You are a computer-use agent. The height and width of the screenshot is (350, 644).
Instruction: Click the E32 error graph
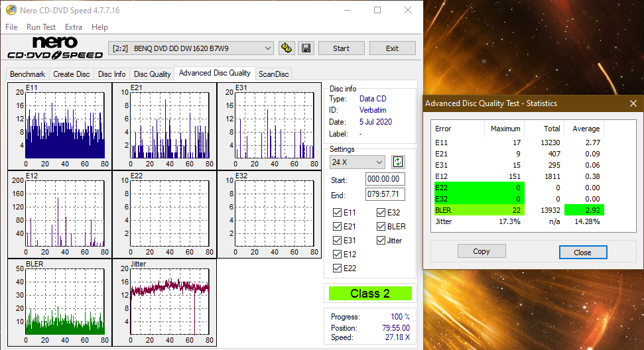pyautogui.click(x=269, y=215)
